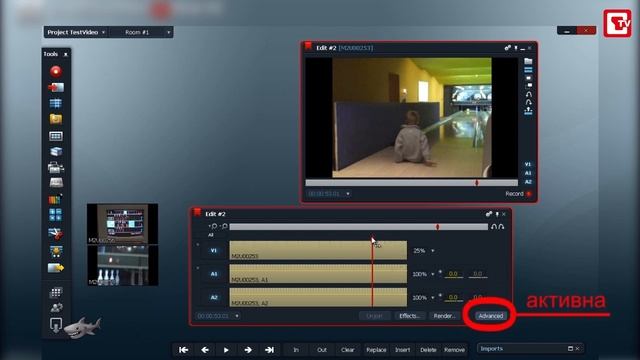Click the Out mark button
640x360 pixels.
[322, 350]
